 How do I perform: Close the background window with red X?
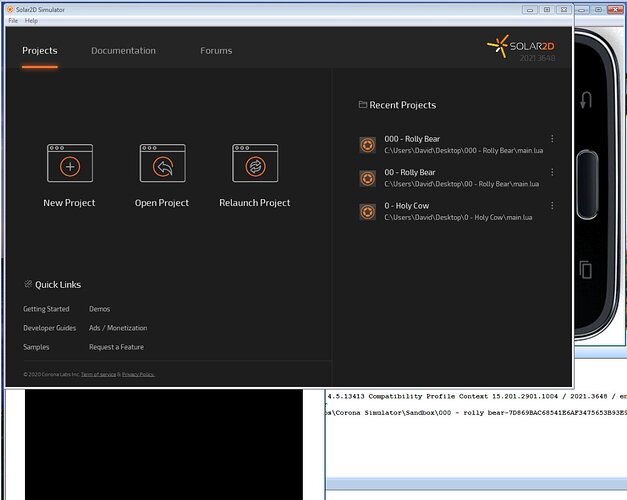point(615,9)
